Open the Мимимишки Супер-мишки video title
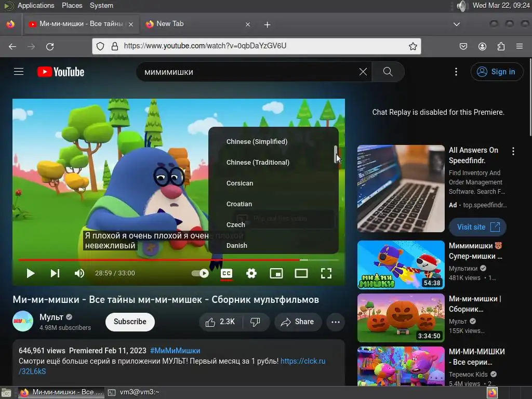The width and height of the screenshot is (532, 399). point(475,251)
